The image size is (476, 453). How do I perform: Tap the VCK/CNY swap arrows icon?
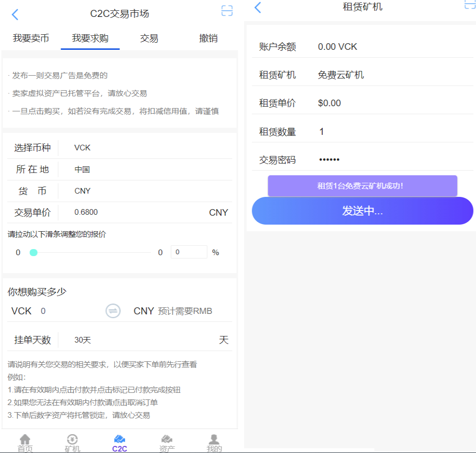coord(113,311)
